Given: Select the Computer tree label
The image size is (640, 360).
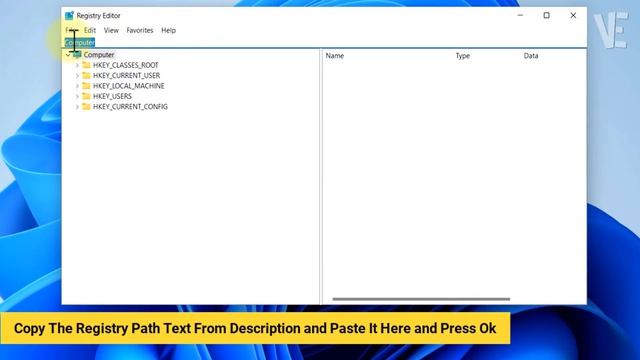Looking at the screenshot, I should point(99,55).
